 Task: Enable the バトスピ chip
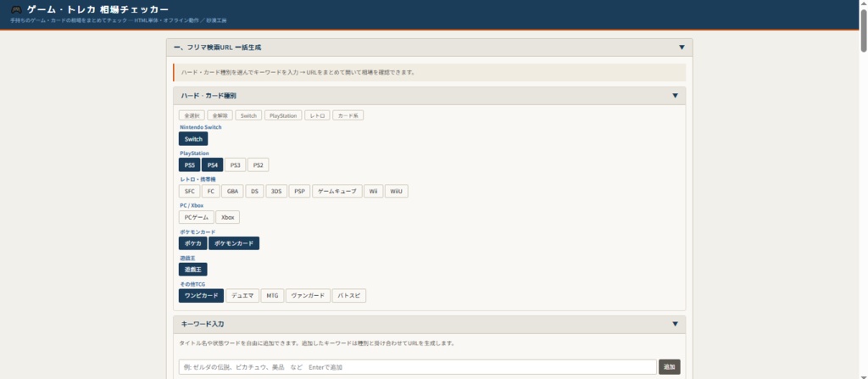point(348,295)
